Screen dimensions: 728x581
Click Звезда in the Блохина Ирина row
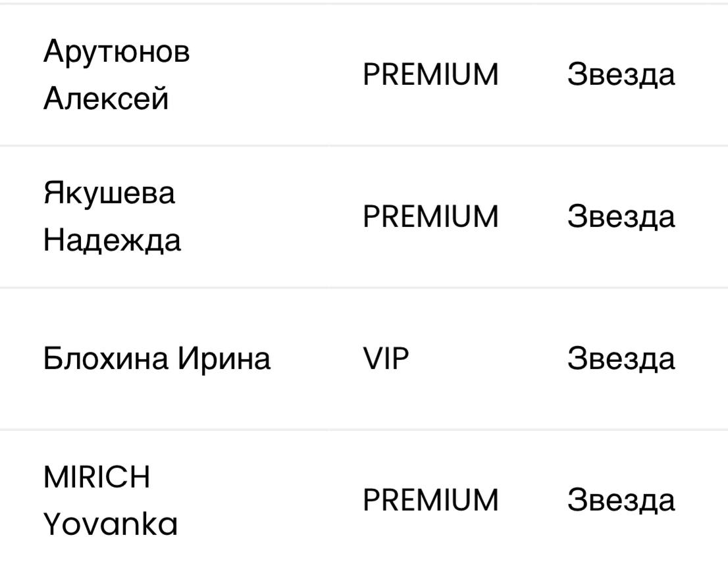[621, 359]
